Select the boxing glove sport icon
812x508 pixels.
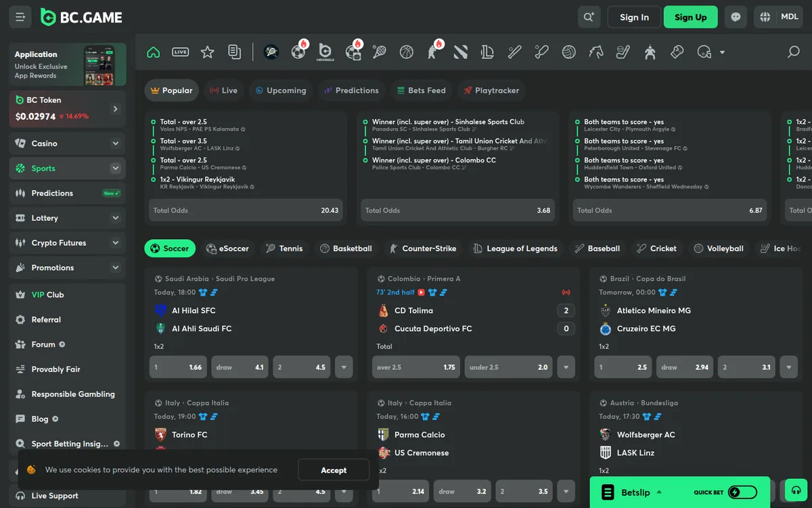[677, 52]
